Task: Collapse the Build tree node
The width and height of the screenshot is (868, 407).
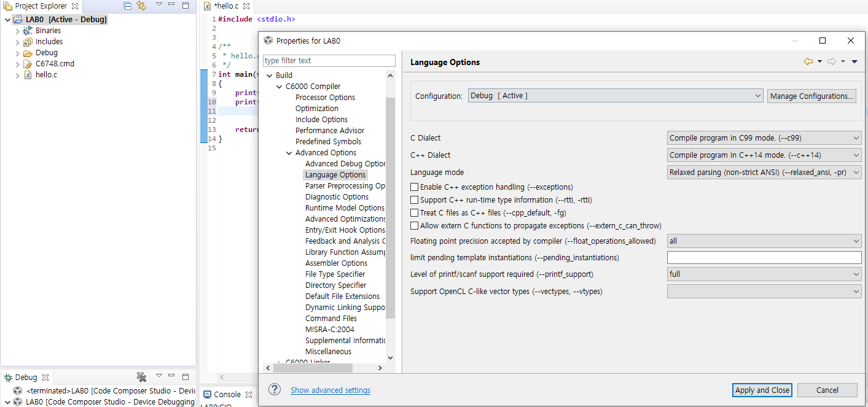Action: coord(269,76)
